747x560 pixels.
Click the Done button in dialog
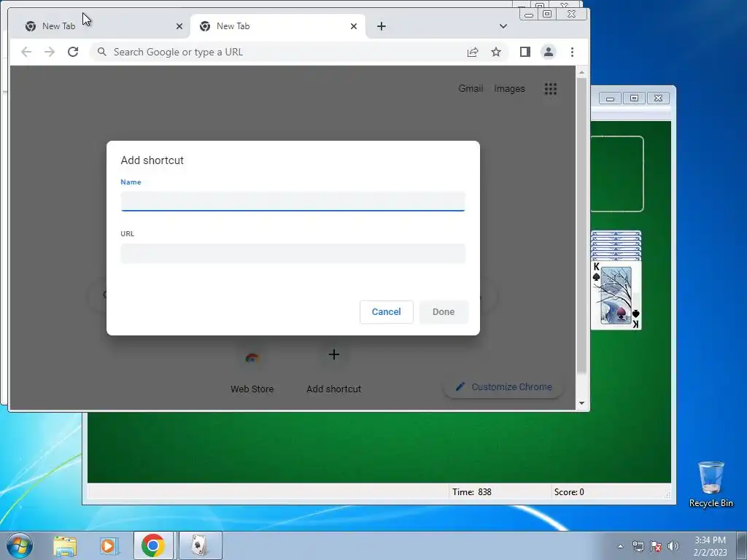point(444,312)
